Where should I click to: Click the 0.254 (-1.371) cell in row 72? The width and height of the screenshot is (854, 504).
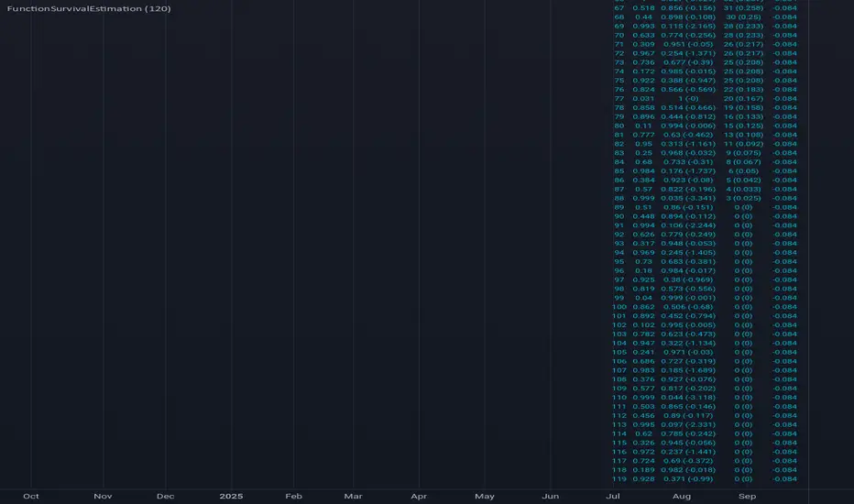(688, 53)
